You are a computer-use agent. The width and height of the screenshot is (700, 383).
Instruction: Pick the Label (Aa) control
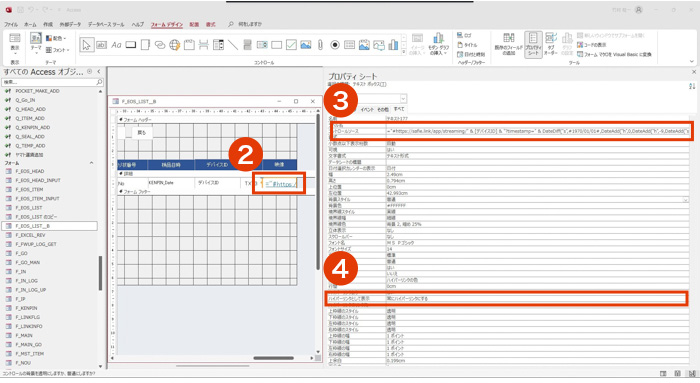tap(116, 45)
